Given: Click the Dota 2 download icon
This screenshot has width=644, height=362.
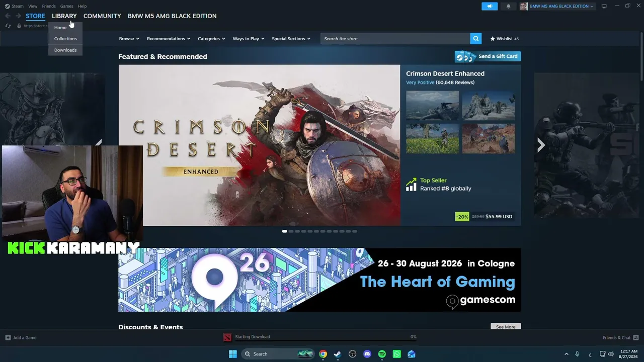Looking at the screenshot, I should (227, 337).
